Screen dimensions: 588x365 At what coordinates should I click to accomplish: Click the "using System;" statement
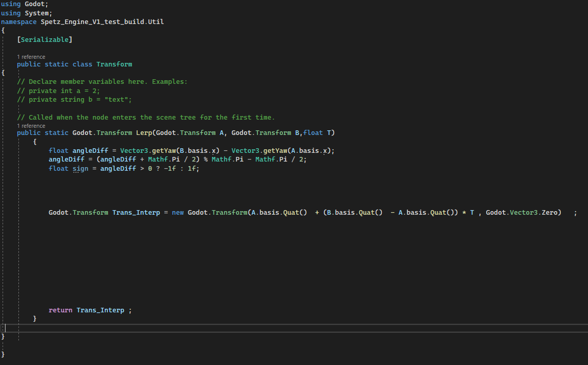click(x=27, y=13)
